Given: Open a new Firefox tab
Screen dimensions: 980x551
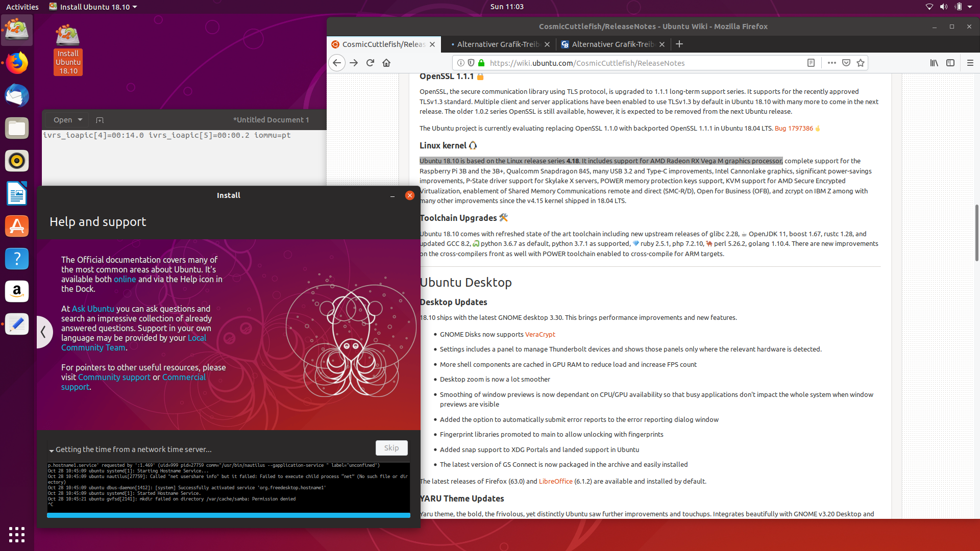Looking at the screenshot, I should click(x=679, y=44).
